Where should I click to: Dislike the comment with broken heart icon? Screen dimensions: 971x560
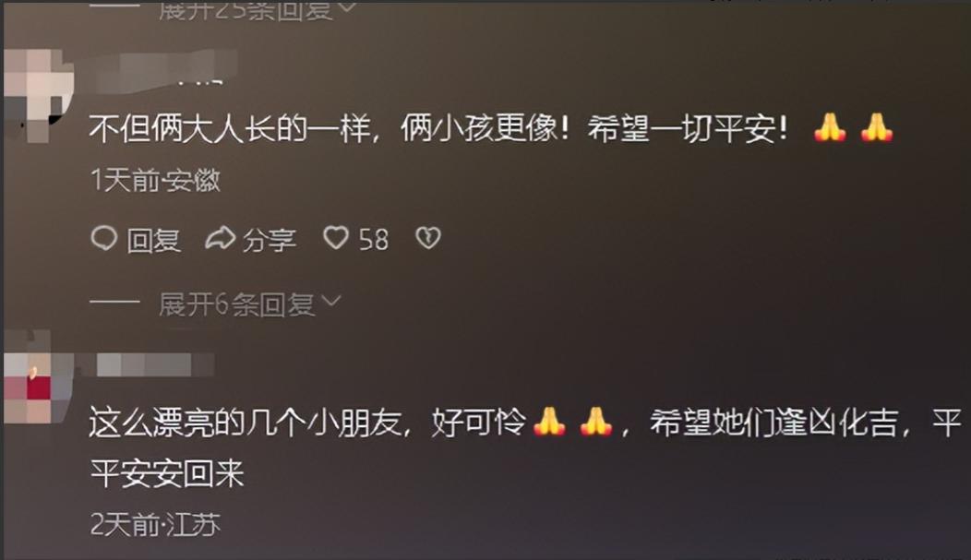pos(428,238)
